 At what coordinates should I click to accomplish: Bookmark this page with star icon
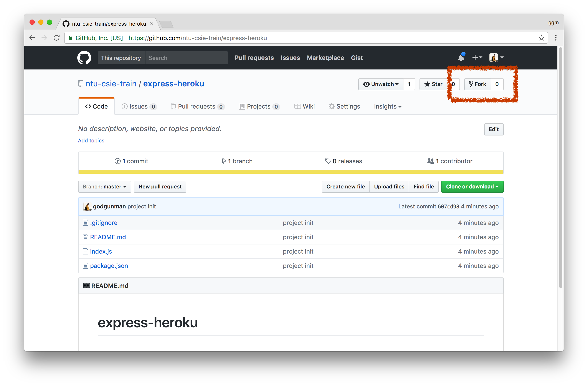click(541, 38)
